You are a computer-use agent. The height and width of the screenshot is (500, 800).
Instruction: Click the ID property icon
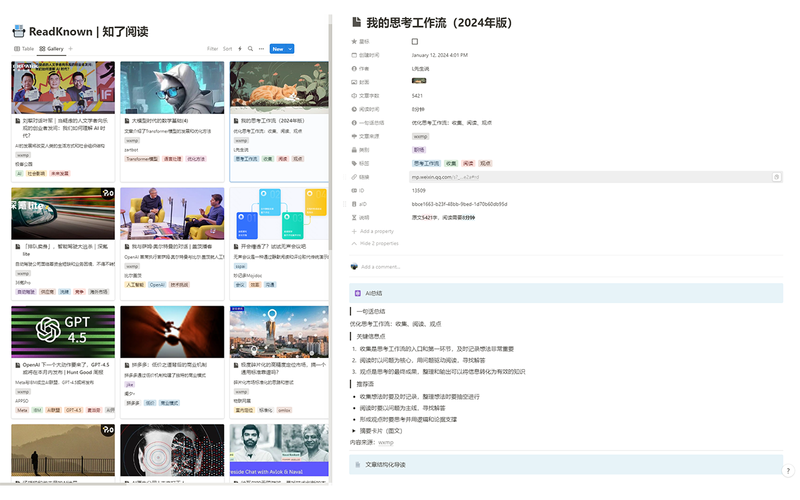[x=354, y=190]
